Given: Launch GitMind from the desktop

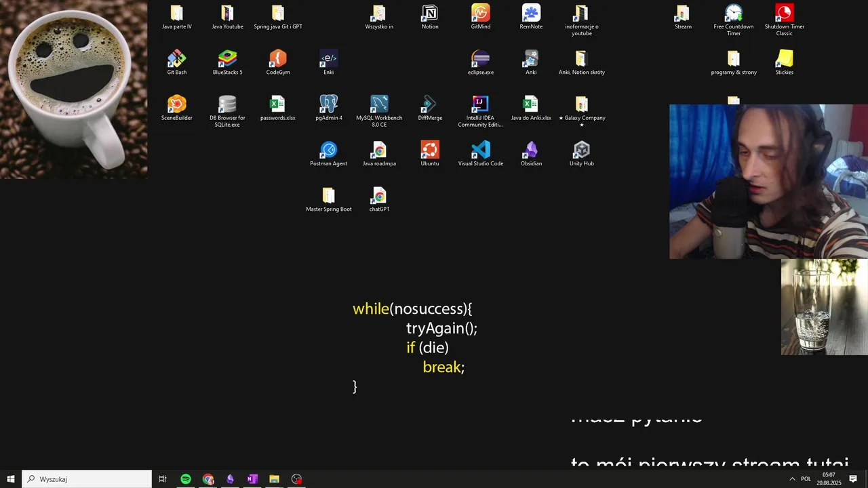Looking at the screenshot, I should (x=481, y=18).
